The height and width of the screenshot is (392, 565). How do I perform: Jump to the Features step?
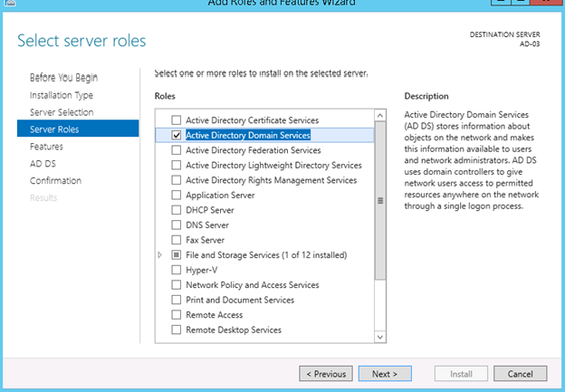click(x=46, y=146)
